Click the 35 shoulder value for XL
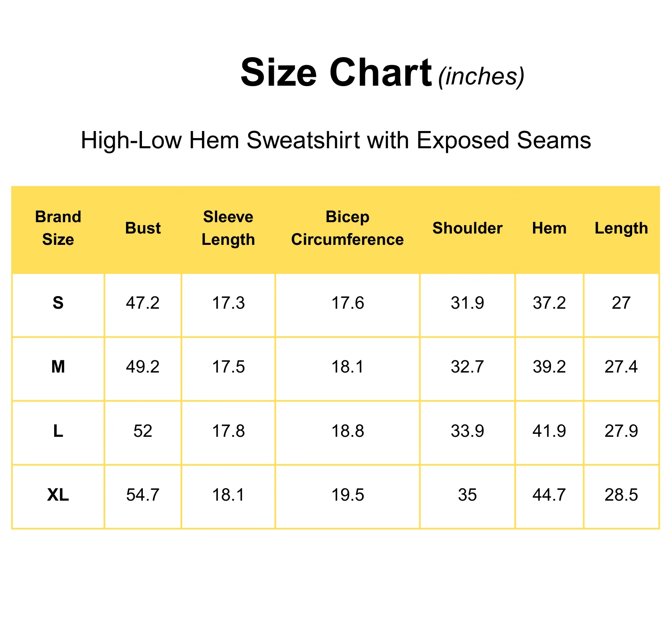This screenshot has height=630, width=672. [467, 495]
